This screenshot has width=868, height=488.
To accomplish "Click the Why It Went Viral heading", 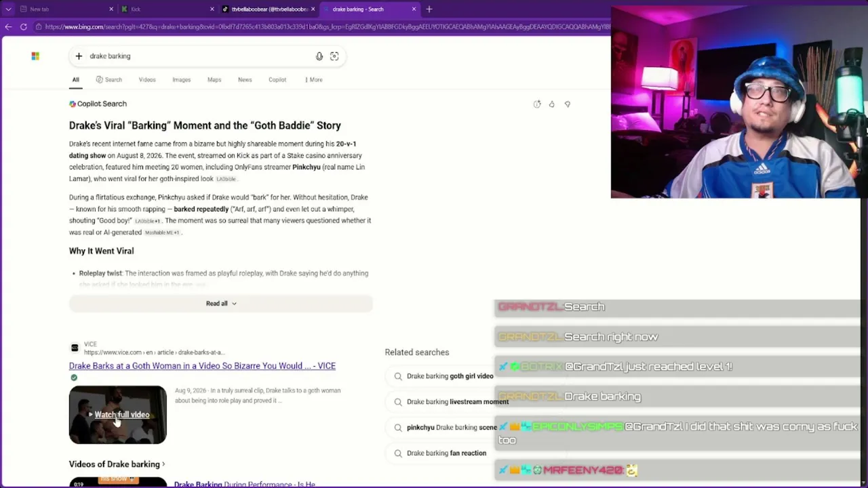I will point(101,251).
